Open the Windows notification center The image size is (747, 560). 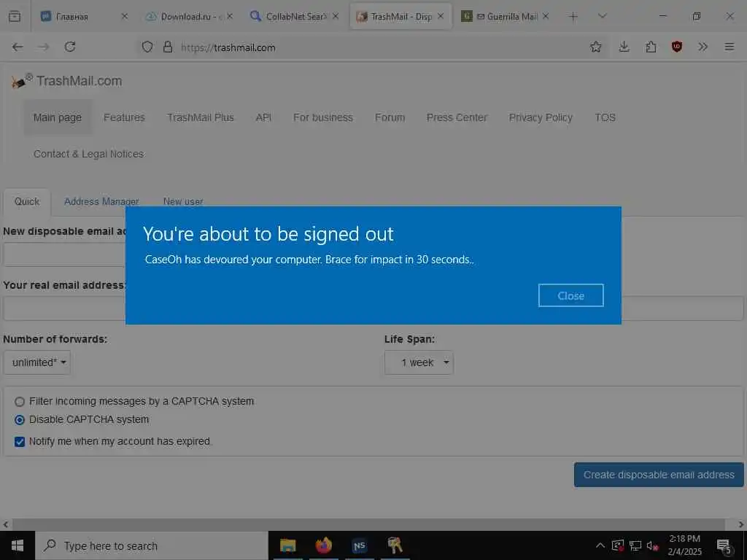(x=724, y=547)
